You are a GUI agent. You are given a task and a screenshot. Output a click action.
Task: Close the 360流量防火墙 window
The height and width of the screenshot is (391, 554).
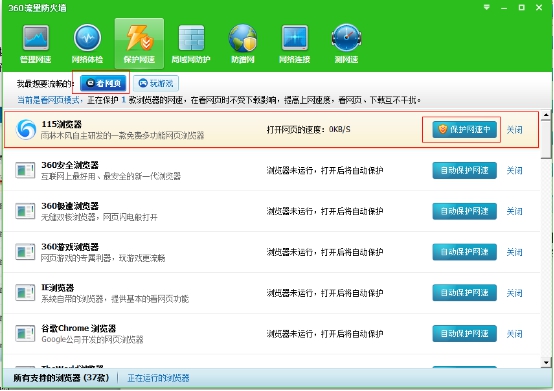[539, 7]
